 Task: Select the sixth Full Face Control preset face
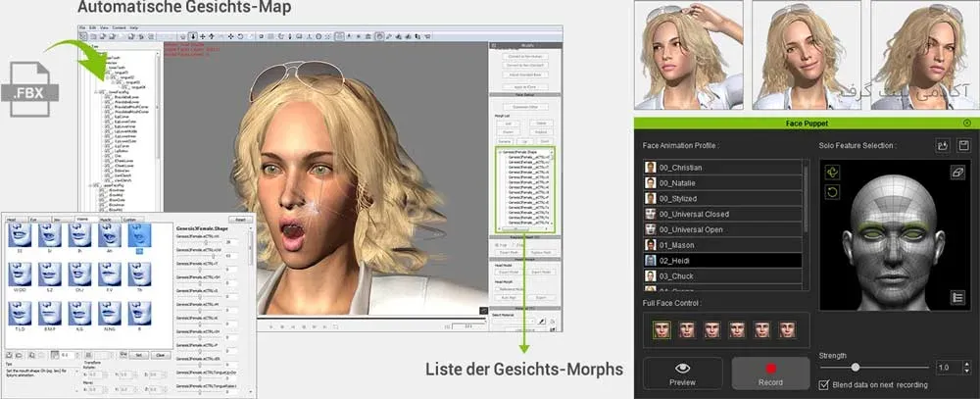coord(787,329)
